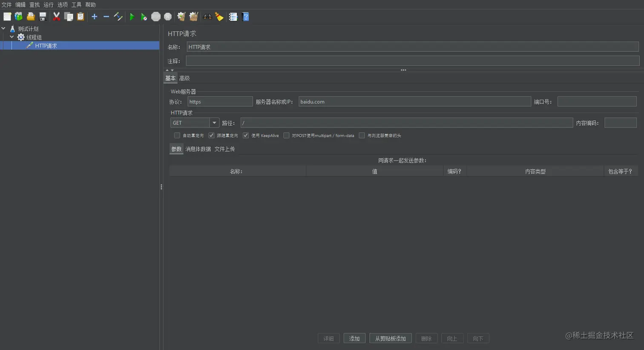
Task: Click the server name field with baidu.com
Action: (x=415, y=101)
